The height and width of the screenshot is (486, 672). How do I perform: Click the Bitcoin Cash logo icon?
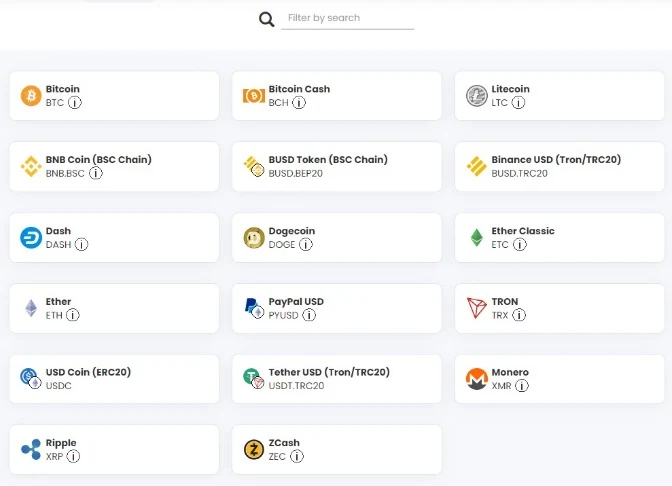[x=254, y=96]
